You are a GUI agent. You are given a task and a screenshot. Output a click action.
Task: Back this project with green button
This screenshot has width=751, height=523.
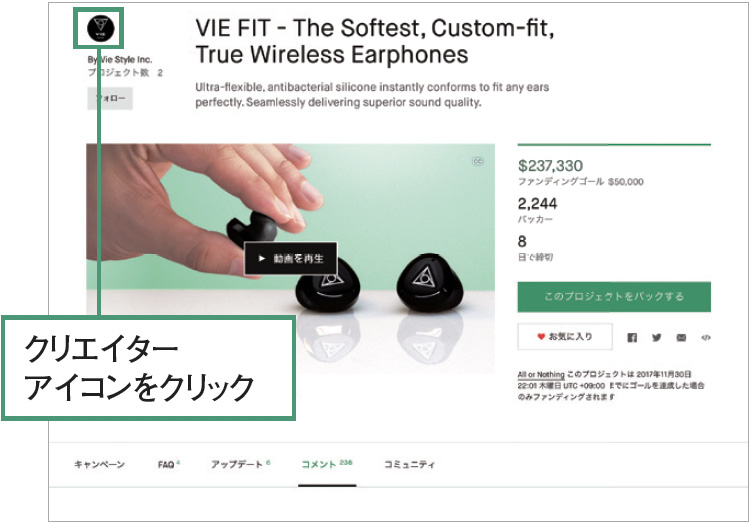pyautogui.click(x=614, y=296)
